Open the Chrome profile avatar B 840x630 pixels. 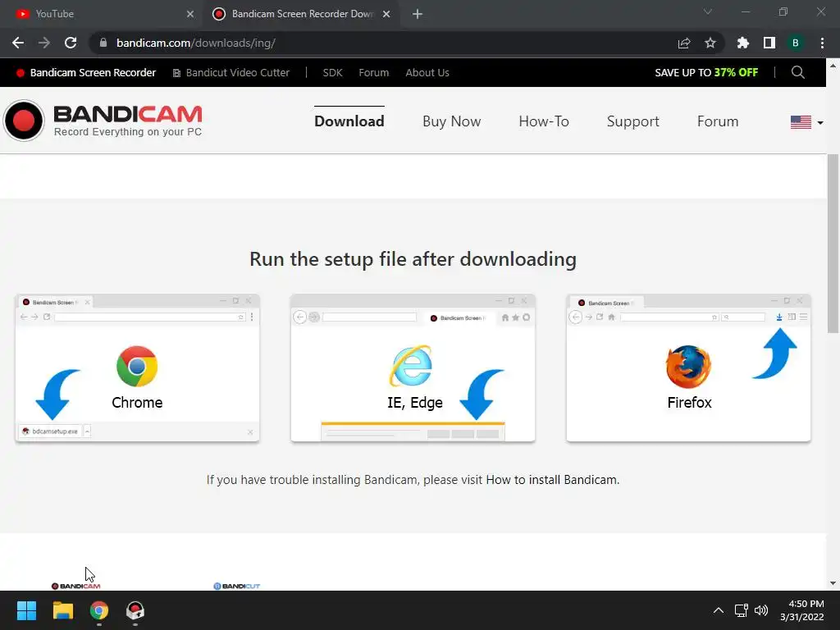[x=795, y=43]
